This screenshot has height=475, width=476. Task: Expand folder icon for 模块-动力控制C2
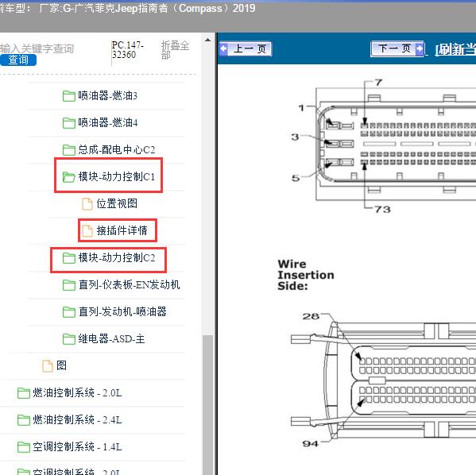[69, 258]
